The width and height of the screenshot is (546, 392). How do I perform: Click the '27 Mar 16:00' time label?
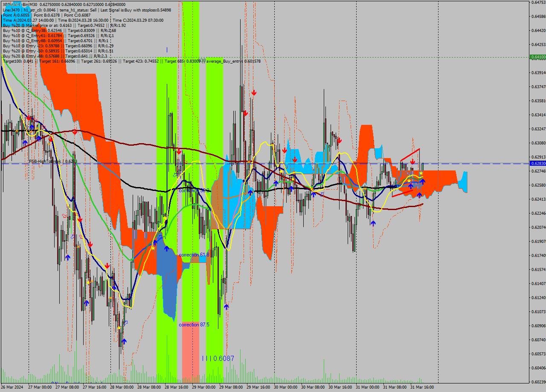point(94,387)
